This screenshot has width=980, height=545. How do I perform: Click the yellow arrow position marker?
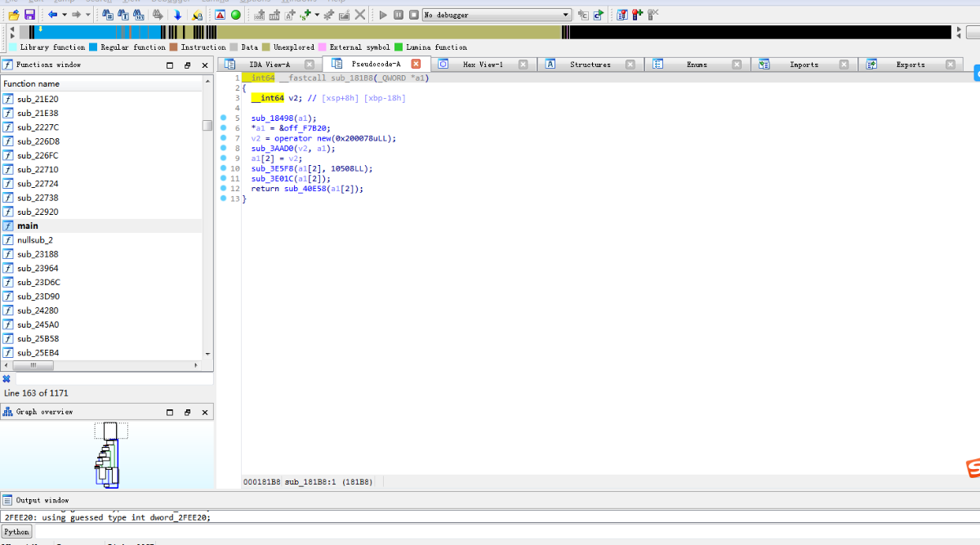[x=41, y=29]
